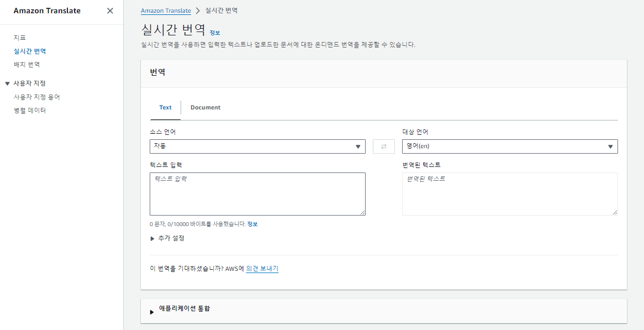The image size is (644, 330).
Task: Open the 정보 link beside the page title
Action: click(x=215, y=33)
